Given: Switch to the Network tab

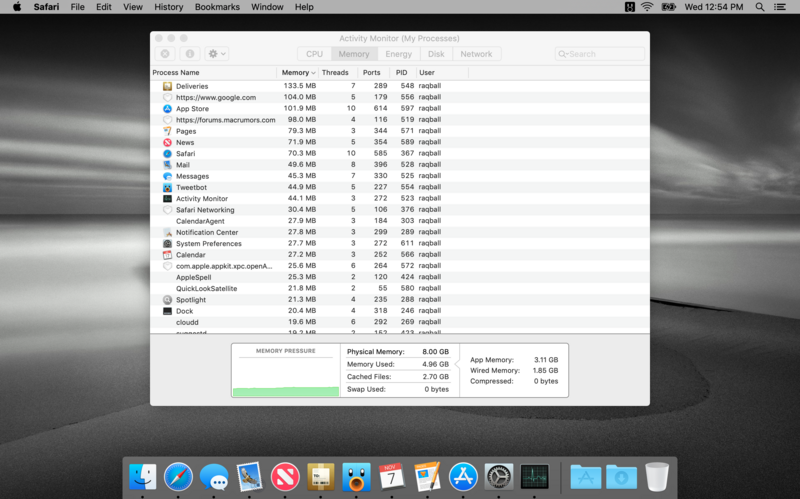Looking at the screenshot, I should click(476, 54).
